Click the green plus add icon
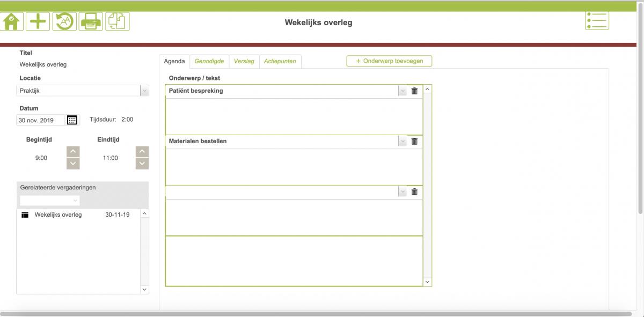Image resolution: width=644 pixels, height=317 pixels. pos(38,21)
